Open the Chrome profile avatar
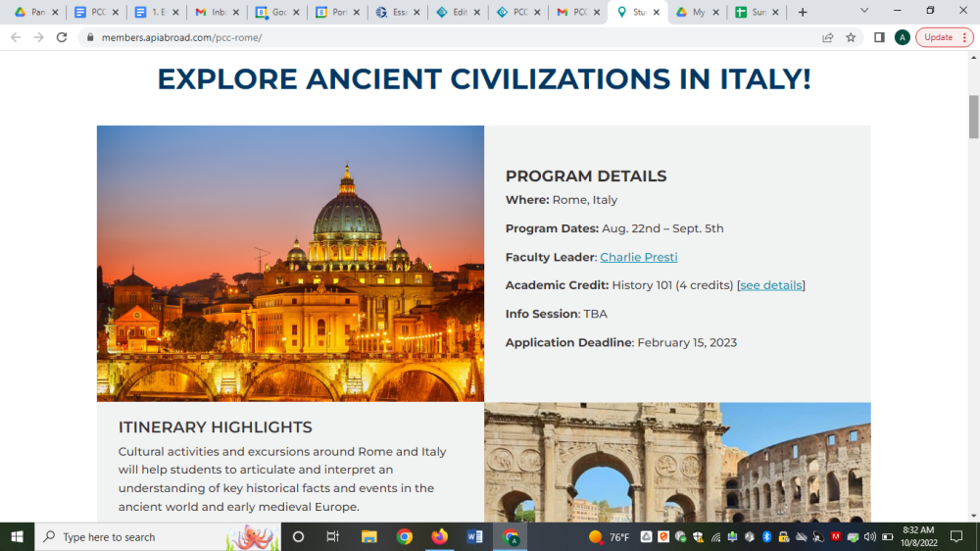Image resolution: width=980 pixels, height=551 pixels. pyautogui.click(x=902, y=37)
